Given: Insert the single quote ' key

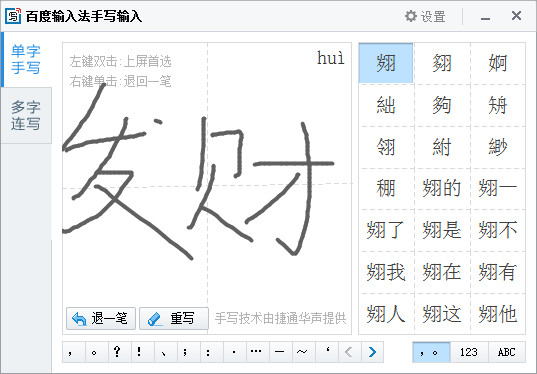Looking at the screenshot, I should tap(326, 352).
